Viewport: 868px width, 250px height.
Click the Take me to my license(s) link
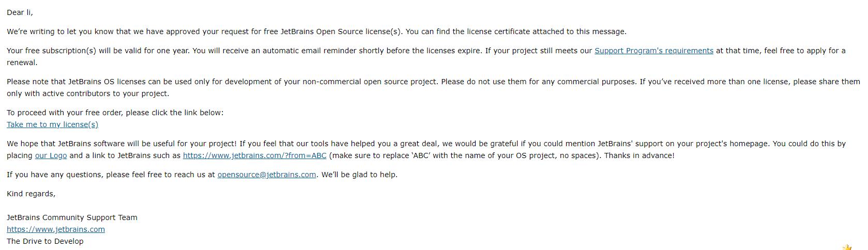52,124
